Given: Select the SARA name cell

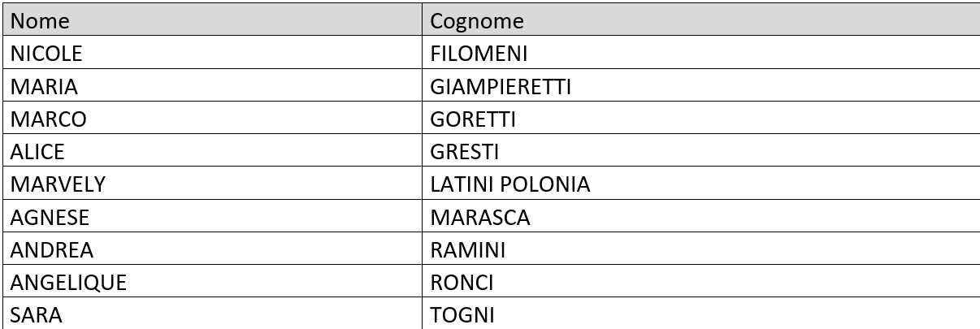Looking at the screenshot, I should point(36,315).
